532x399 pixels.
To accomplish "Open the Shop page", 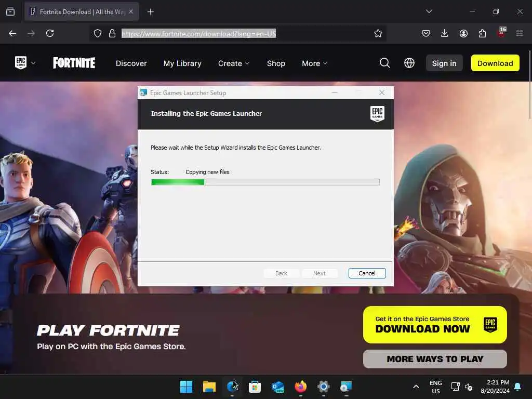I will click(x=276, y=63).
